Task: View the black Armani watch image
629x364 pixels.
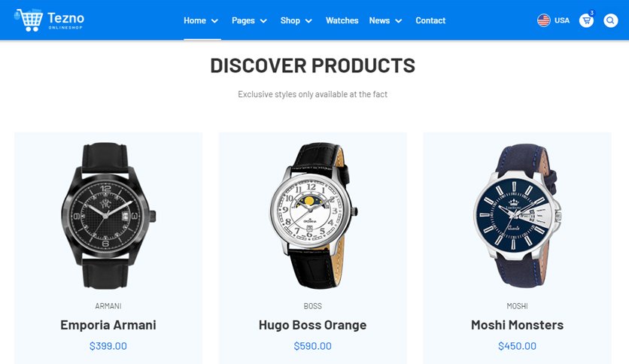Action: pos(108,216)
